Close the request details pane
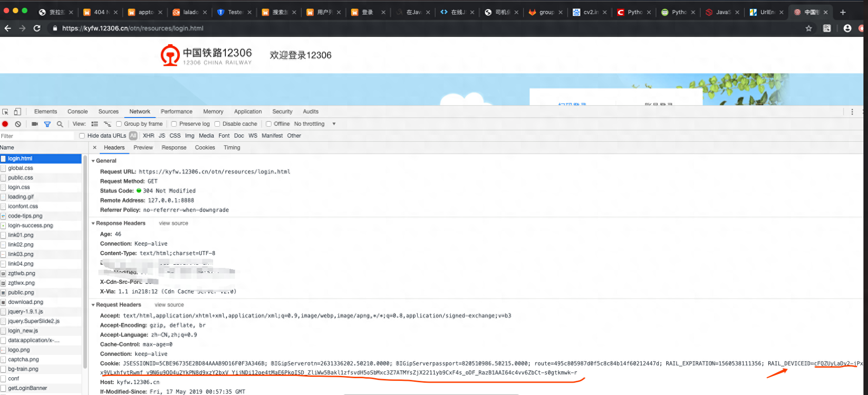 pos(95,148)
